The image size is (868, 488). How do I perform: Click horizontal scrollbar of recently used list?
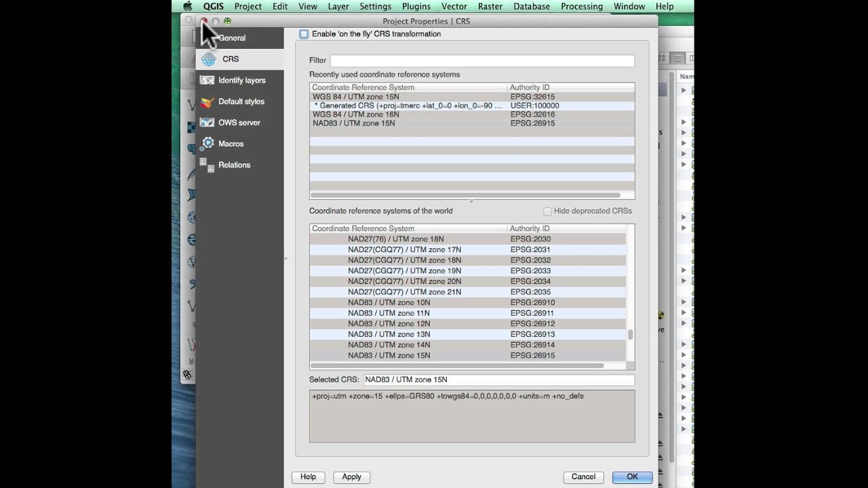(x=467, y=196)
